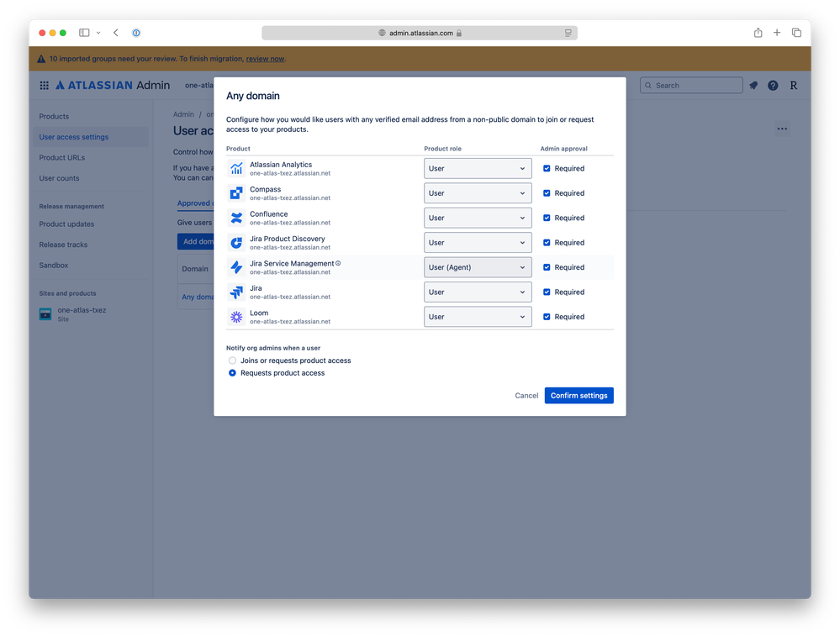Uncheck Required for Confluence
This screenshot has height=637, width=840.
point(547,218)
